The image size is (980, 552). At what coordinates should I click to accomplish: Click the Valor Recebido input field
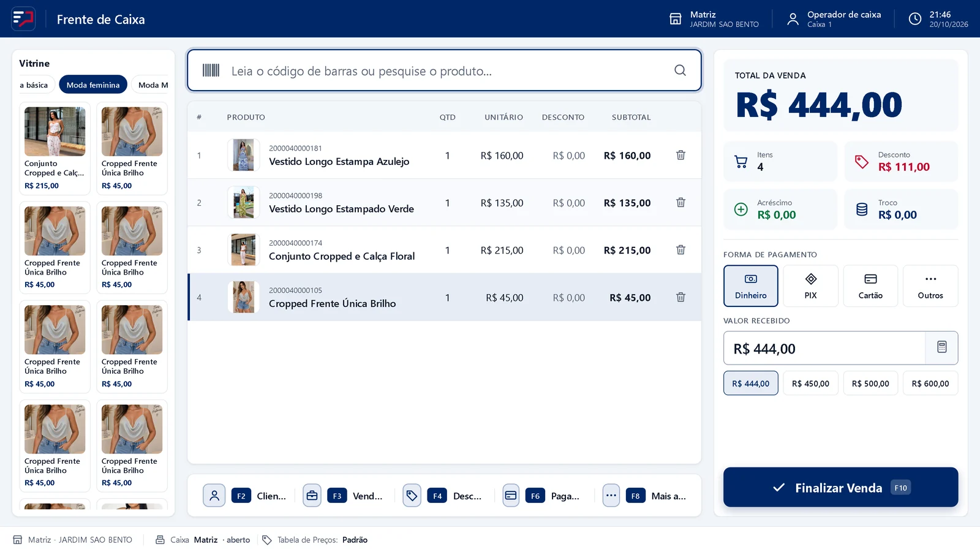[x=824, y=348]
